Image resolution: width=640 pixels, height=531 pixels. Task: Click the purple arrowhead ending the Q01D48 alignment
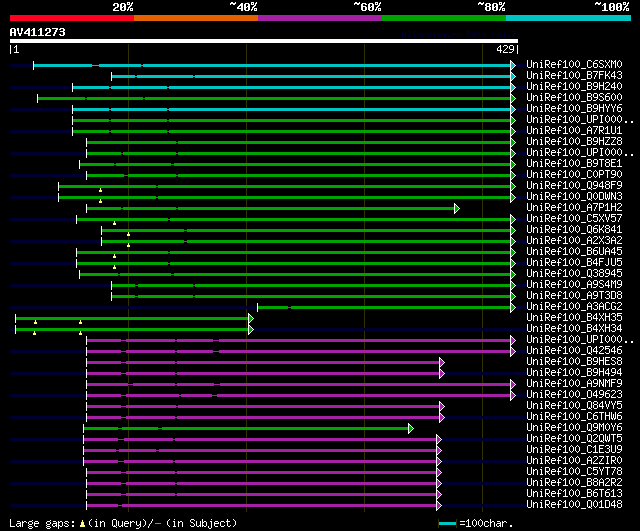pyautogui.click(x=439, y=506)
